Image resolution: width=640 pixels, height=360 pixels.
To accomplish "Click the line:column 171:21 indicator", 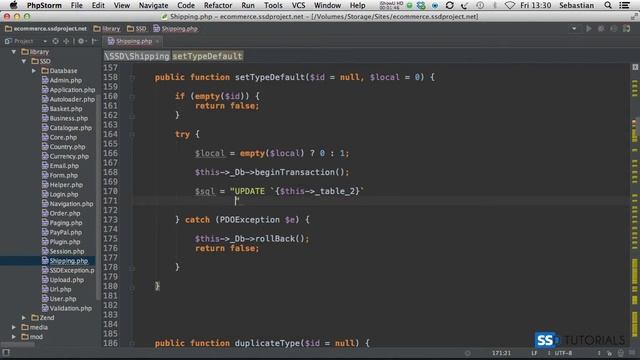I will point(501,353).
